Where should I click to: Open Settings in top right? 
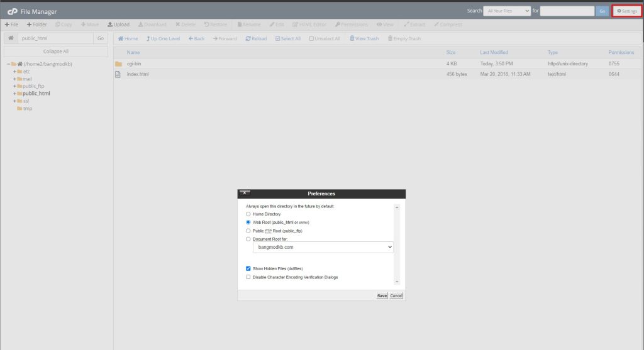click(x=627, y=11)
